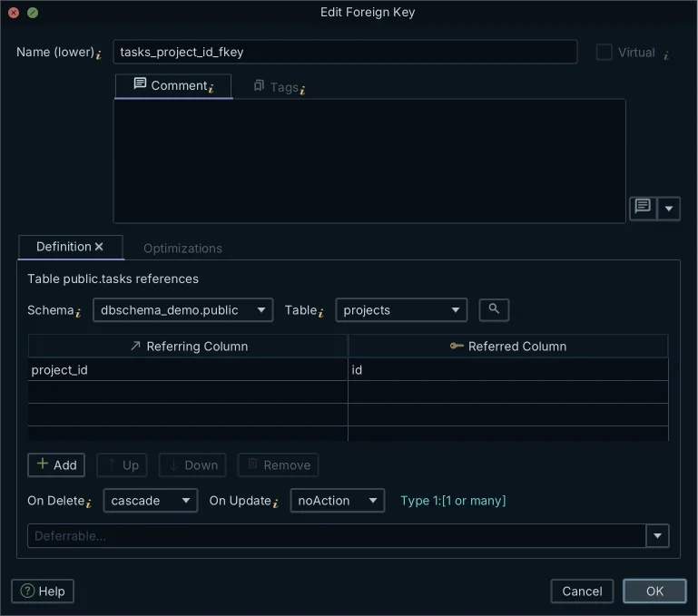Viewport: 698px width, 616px height.
Task: Click the green window button in title bar
Action: click(x=33, y=13)
